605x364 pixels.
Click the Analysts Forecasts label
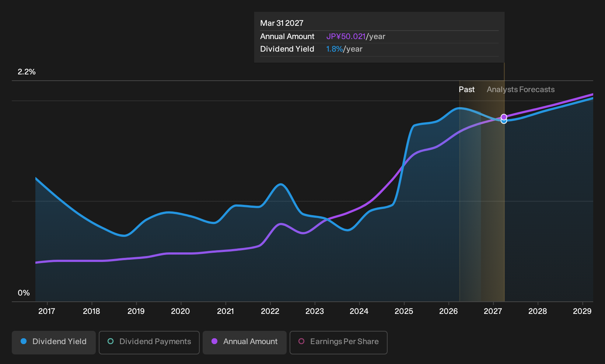521,90
